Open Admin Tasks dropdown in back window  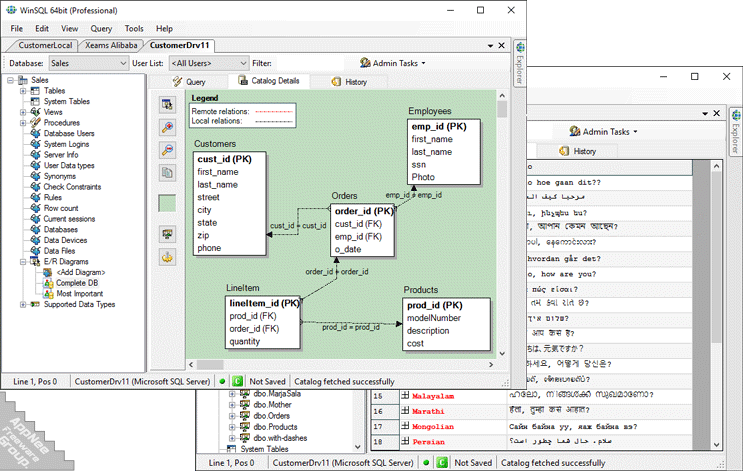tap(603, 132)
